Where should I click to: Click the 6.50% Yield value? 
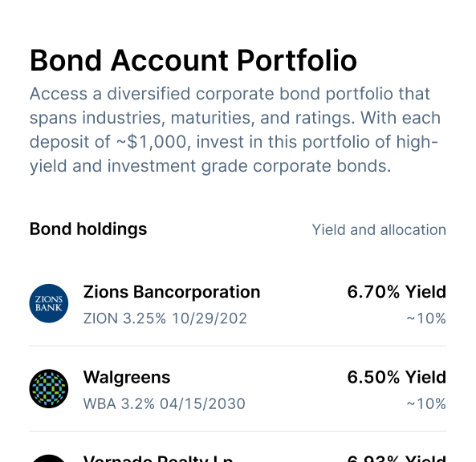tap(397, 377)
